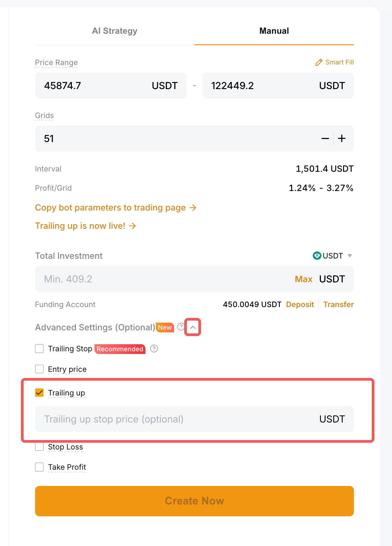
Task: Click the Transfer link
Action: [338, 304]
